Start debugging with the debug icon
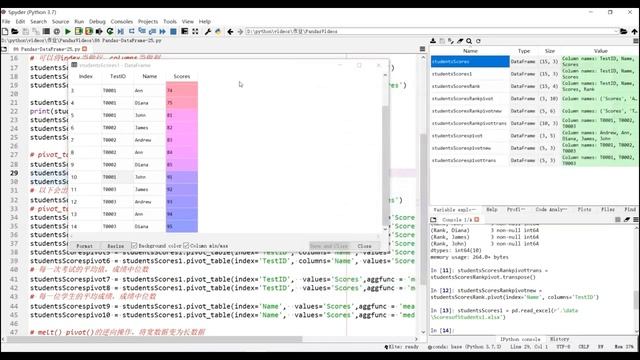640x360 pixels. [x=120, y=31]
